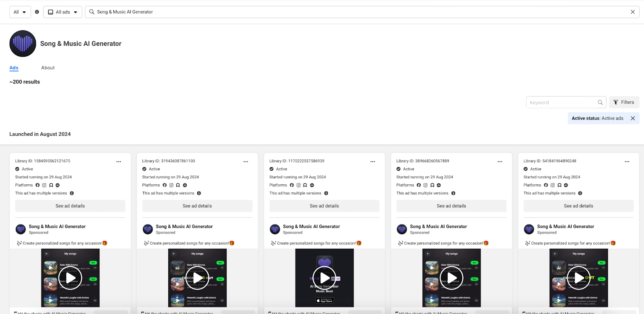Click multiple versions info icon on ad 389668260567889
The image size is (644, 314).
point(453,193)
